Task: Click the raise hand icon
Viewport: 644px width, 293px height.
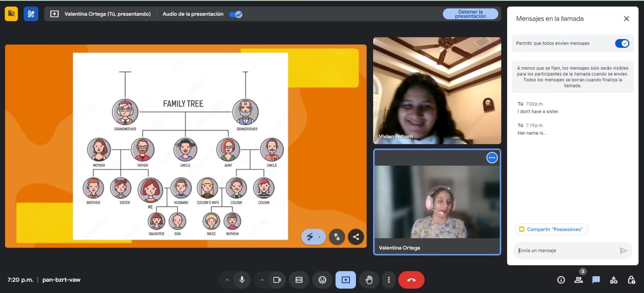Action: [x=369, y=280]
